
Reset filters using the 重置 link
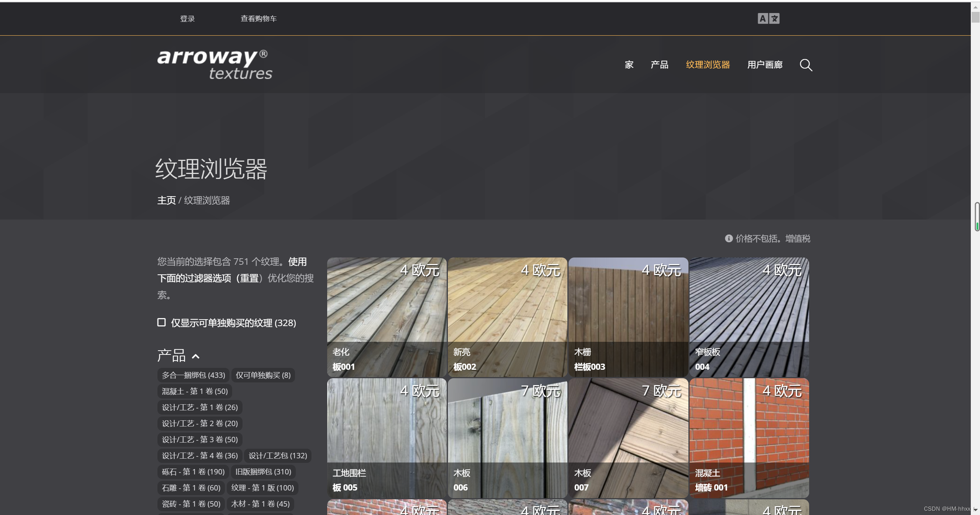pos(249,278)
